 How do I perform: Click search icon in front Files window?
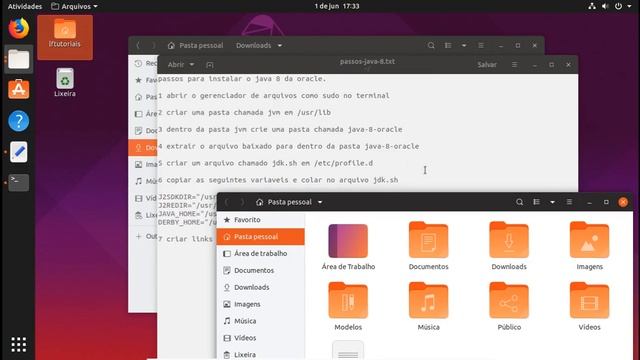(519, 202)
